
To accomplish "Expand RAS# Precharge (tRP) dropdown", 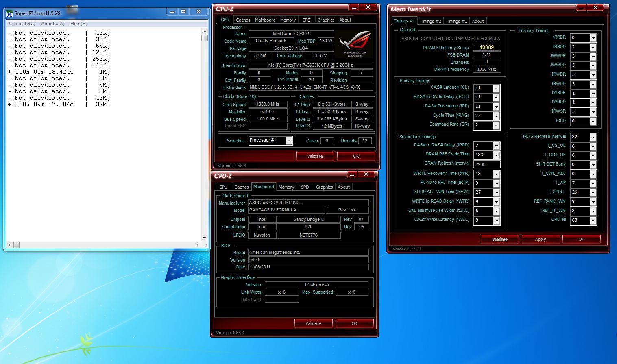I will [496, 107].
